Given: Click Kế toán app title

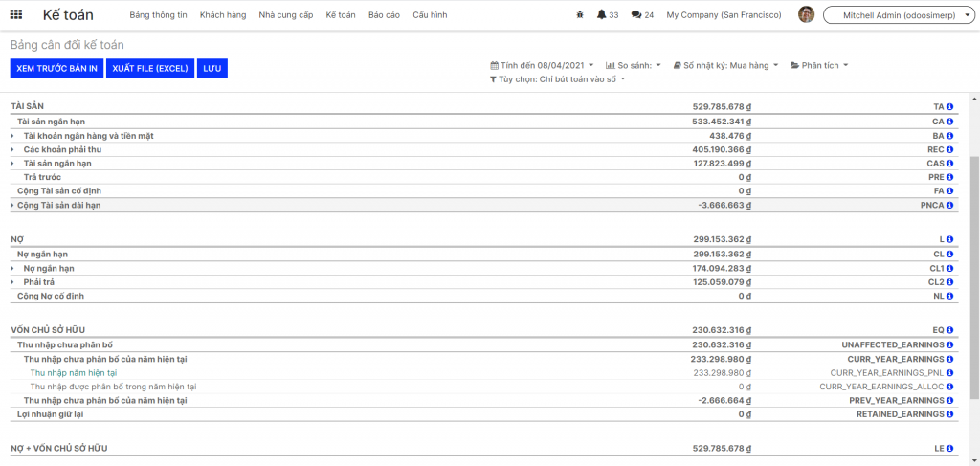Looking at the screenshot, I should pos(68,15).
